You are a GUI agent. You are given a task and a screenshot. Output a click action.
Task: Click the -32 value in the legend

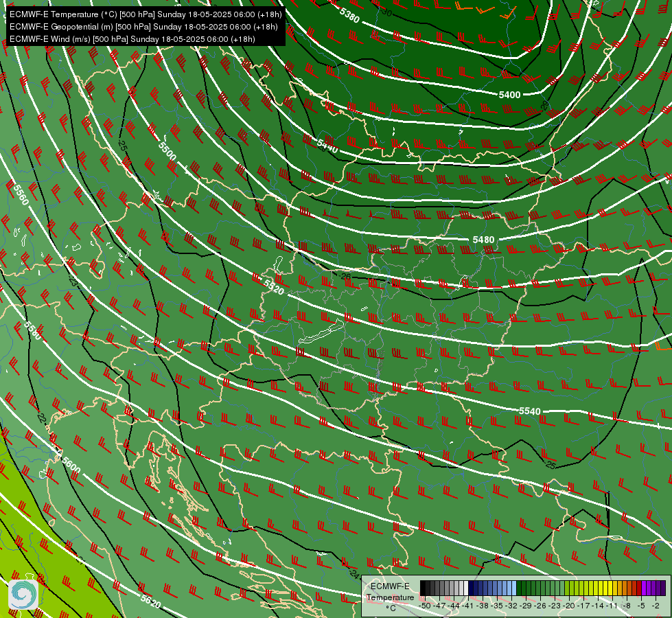pyautogui.click(x=511, y=606)
